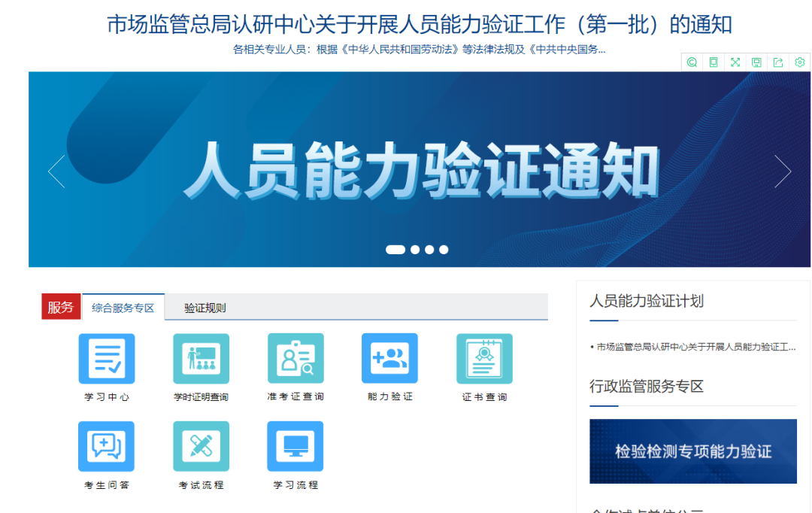Go to the next banner slide arrow
Image resolution: width=812 pixels, height=513 pixels.
click(x=783, y=171)
